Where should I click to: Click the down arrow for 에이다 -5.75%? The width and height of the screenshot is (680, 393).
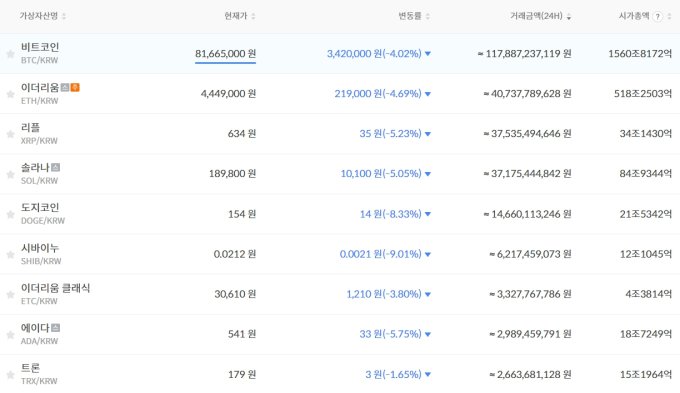[x=428, y=334]
